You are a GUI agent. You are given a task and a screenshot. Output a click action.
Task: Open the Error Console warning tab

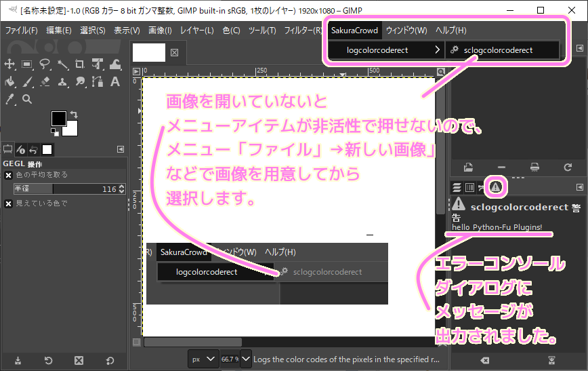click(x=496, y=187)
